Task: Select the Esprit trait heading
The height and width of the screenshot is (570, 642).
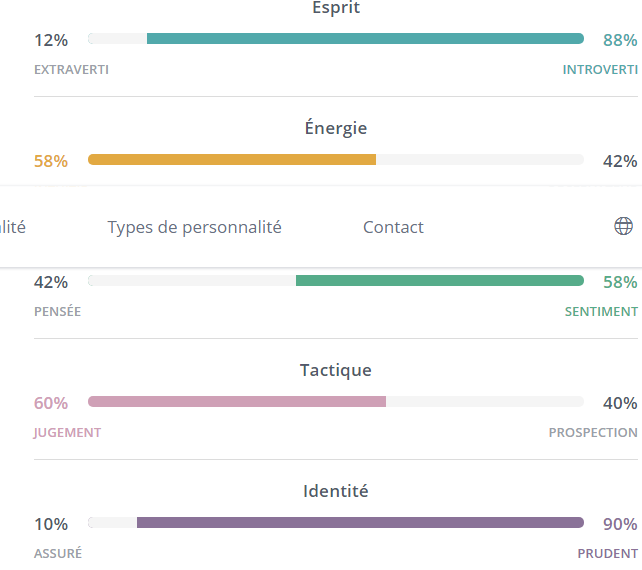Action: point(336,8)
